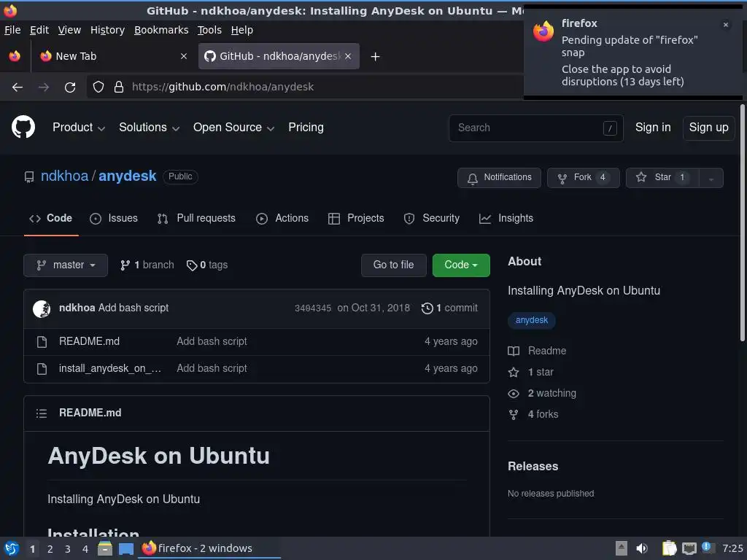The image size is (747, 560).
Task: Expand the Open Source navigation dropdown
Action: 233,127
